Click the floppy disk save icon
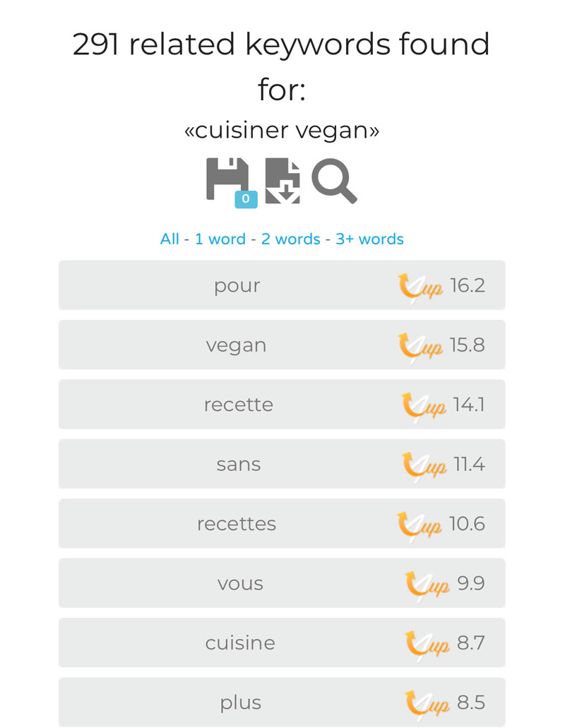This screenshot has width=565, height=728. click(227, 179)
